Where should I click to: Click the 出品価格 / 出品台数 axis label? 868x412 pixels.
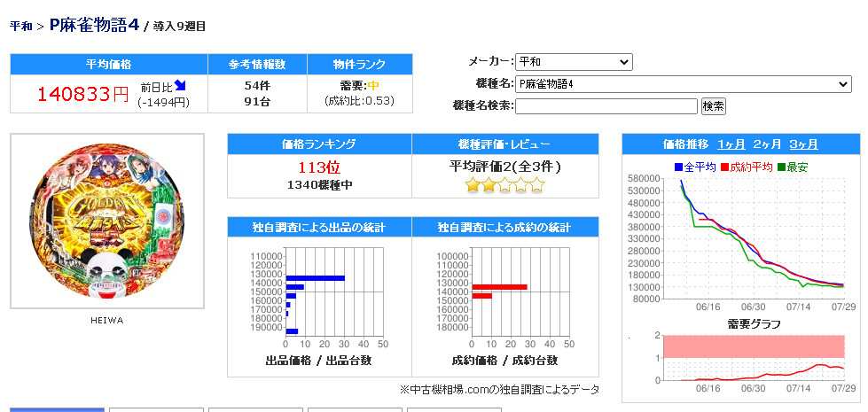click(x=318, y=361)
